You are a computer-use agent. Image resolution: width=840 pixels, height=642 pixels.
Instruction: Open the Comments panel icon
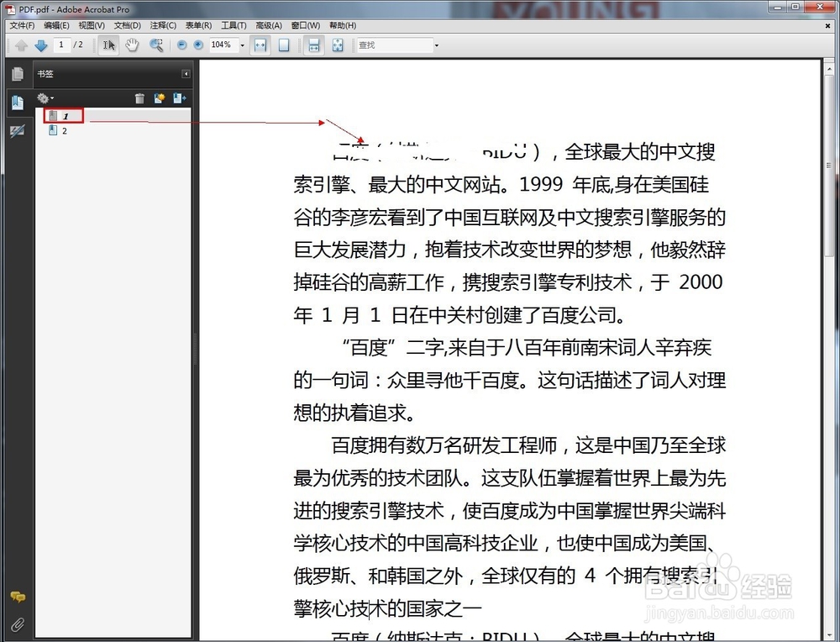pos(17,597)
